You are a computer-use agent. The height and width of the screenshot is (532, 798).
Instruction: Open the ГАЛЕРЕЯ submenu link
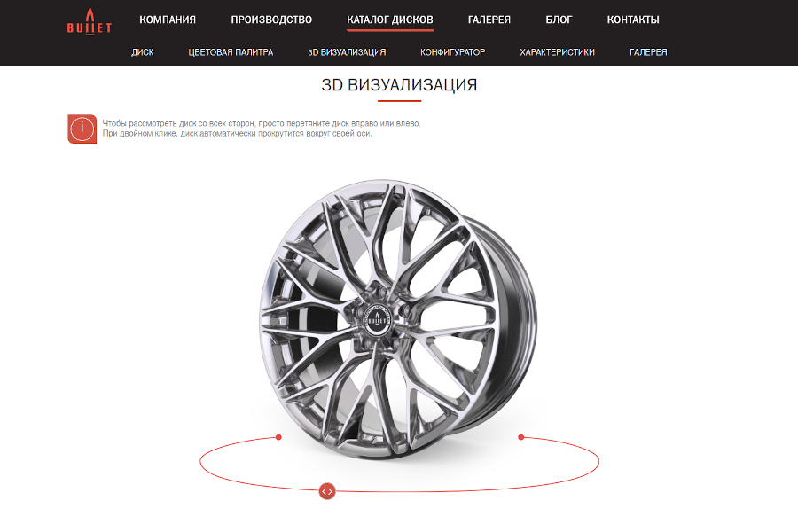point(648,52)
